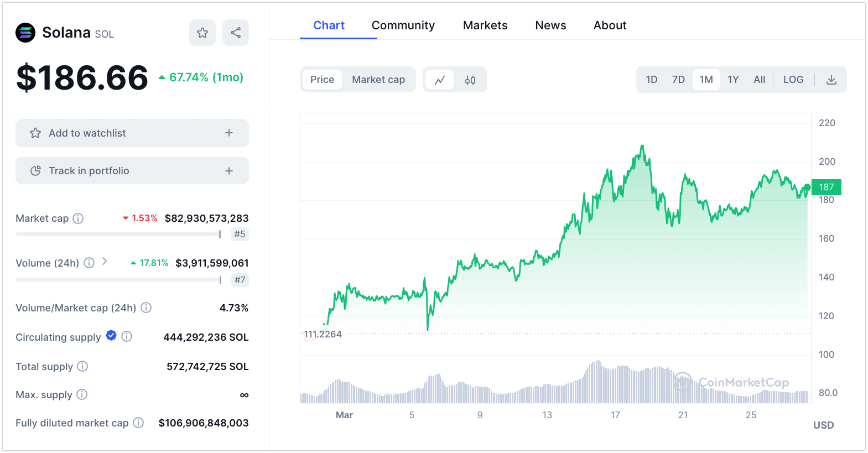Switch to line chart view icon
Image resolution: width=868 pixels, height=453 pixels.
click(440, 80)
